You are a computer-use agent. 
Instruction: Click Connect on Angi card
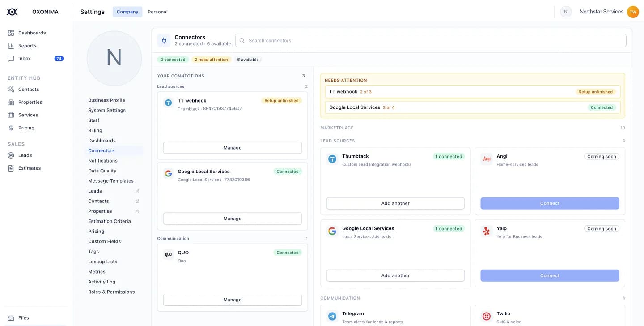[x=550, y=203]
